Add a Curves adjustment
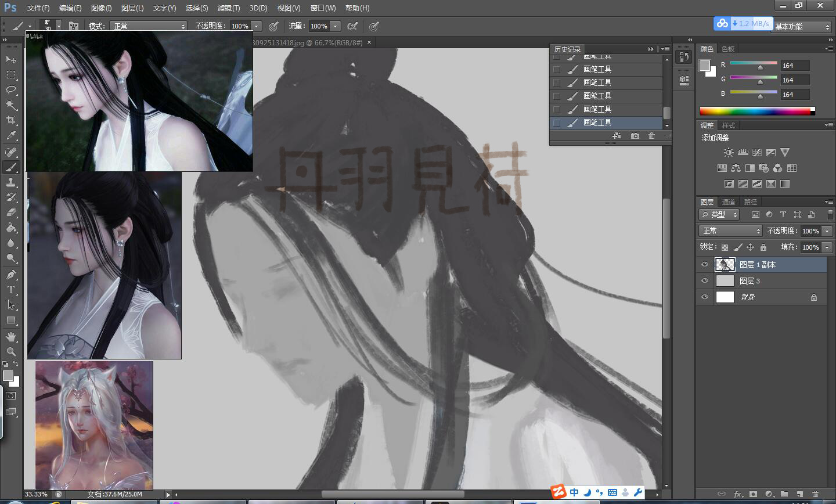This screenshot has height=504, width=836. coord(756,153)
